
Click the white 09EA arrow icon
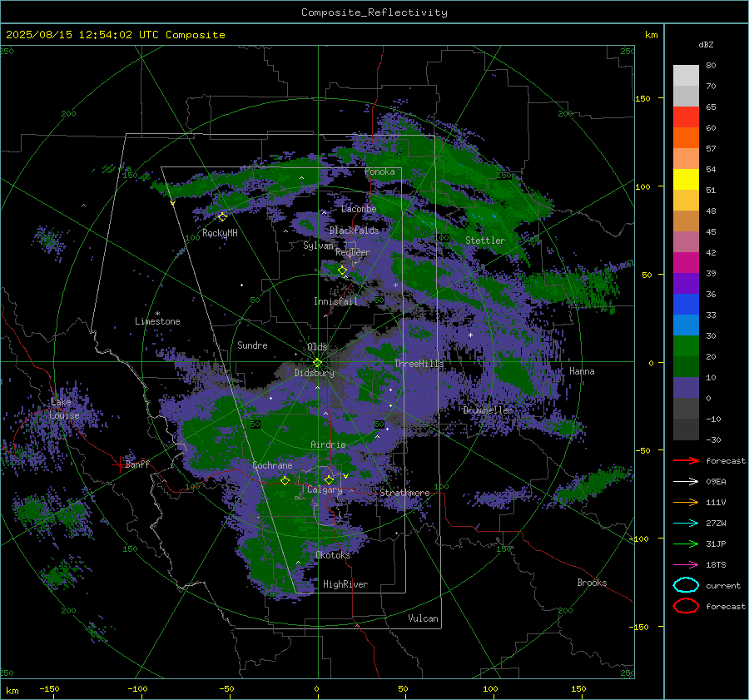686,482
